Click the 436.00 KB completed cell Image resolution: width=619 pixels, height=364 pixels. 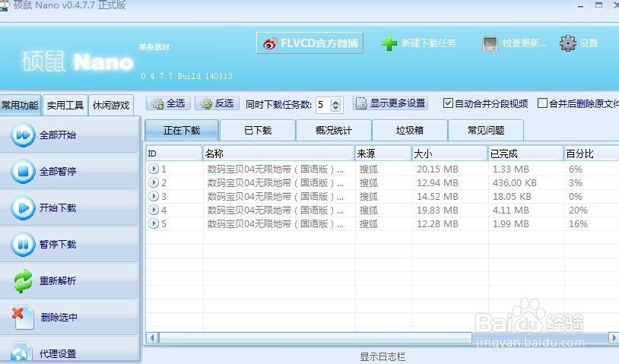[514, 183]
